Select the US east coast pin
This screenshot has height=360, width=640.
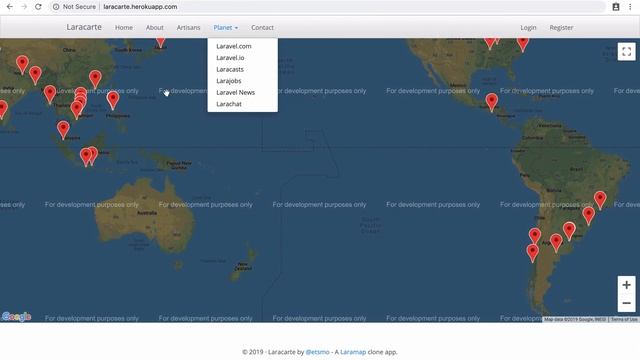[523, 44]
